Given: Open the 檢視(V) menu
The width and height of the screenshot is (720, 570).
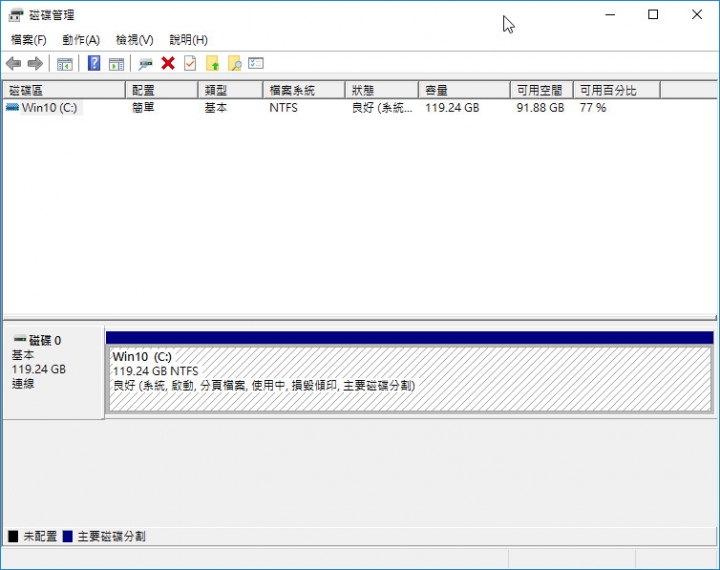Looking at the screenshot, I should pos(135,40).
